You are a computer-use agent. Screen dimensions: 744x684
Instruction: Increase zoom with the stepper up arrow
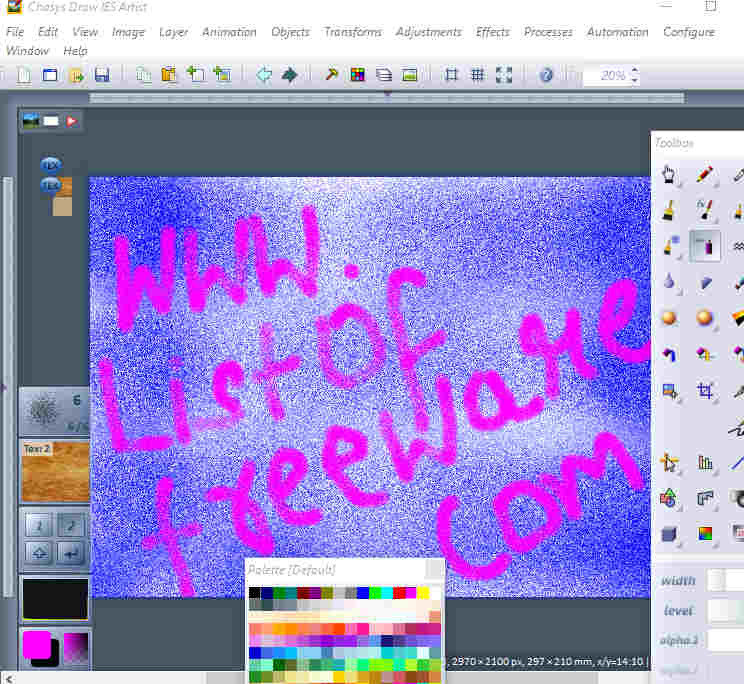[635, 70]
